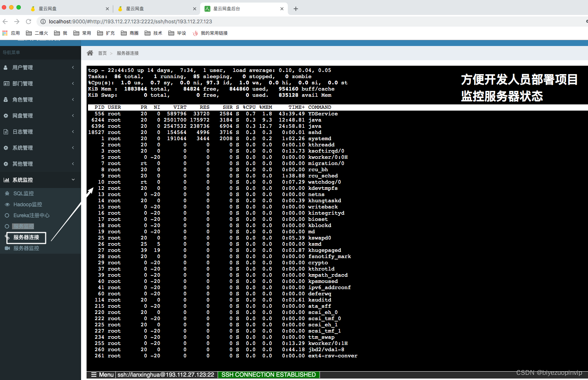Go to 首页 breadcrumb link
Image resolution: width=588 pixels, height=380 pixels.
pos(102,53)
